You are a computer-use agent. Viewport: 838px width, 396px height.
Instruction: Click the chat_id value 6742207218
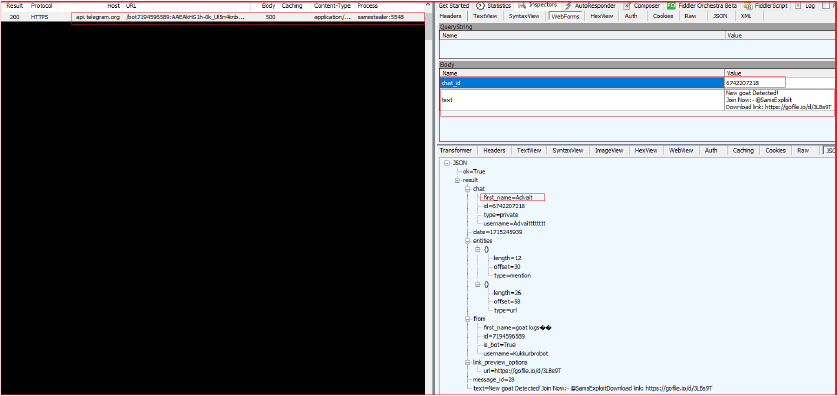[x=742, y=83]
